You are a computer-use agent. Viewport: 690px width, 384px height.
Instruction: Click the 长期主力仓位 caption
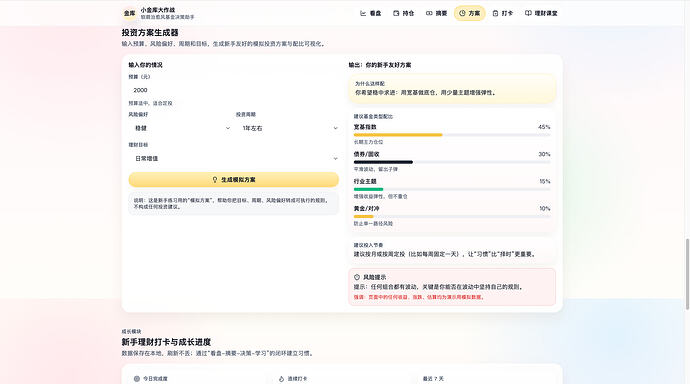click(x=368, y=142)
